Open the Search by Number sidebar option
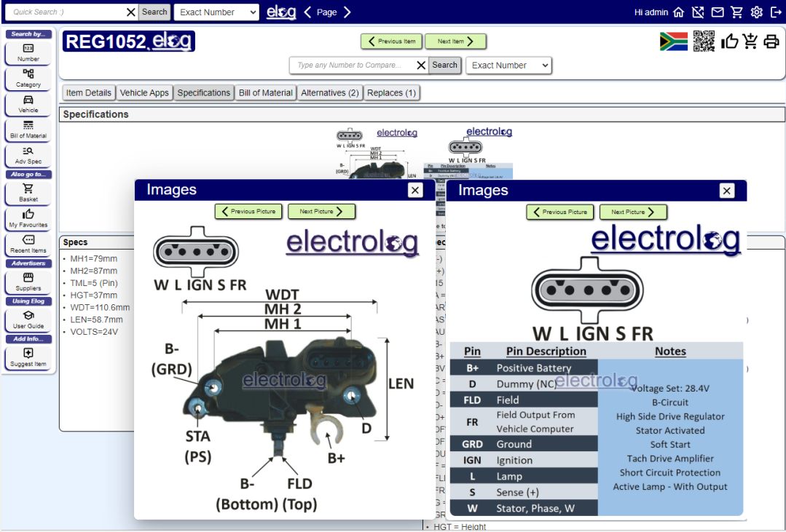786x532 pixels. [28, 52]
